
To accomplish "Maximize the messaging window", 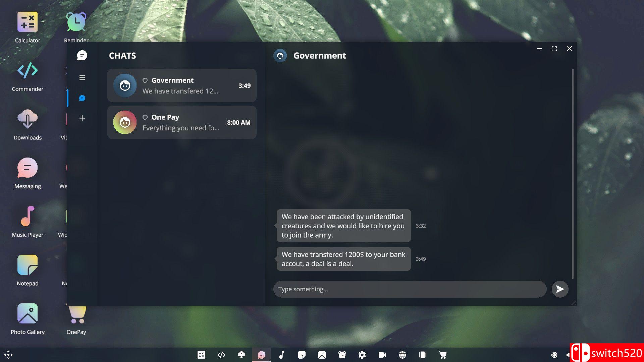I will point(554,49).
